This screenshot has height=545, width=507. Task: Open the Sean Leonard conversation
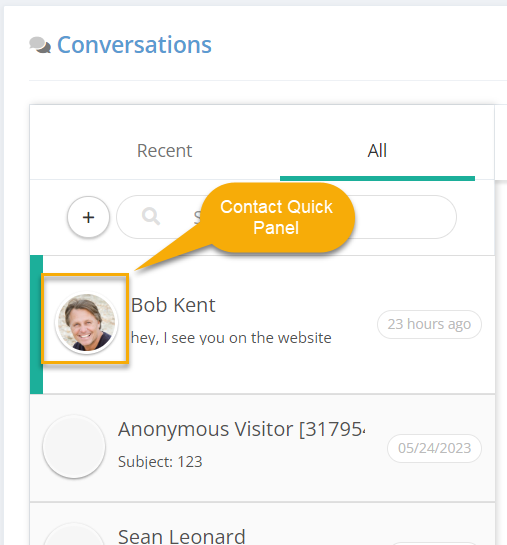point(262,524)
